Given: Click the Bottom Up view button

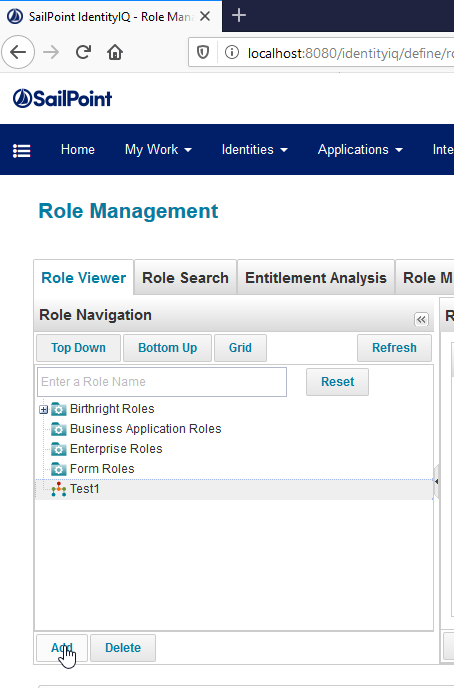Looking at the screenshot, I should click(x=168, y=348).
